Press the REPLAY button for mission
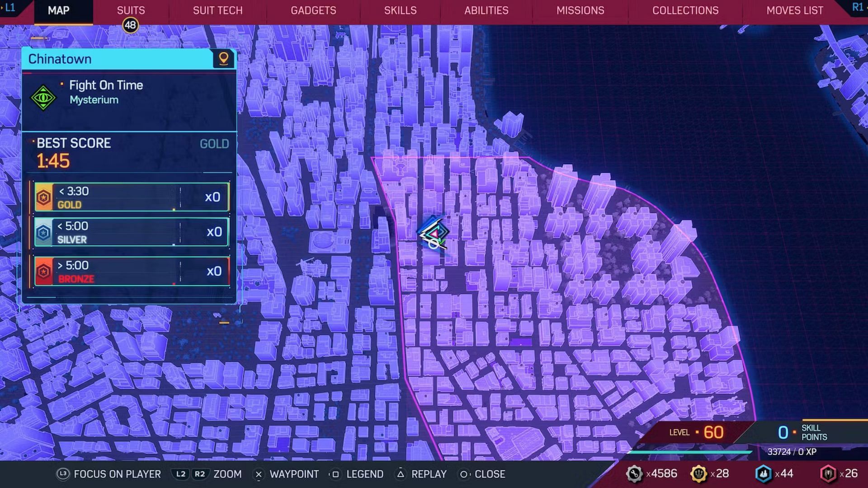Screen dimensions: 868x488 click(x=429, y=474)
